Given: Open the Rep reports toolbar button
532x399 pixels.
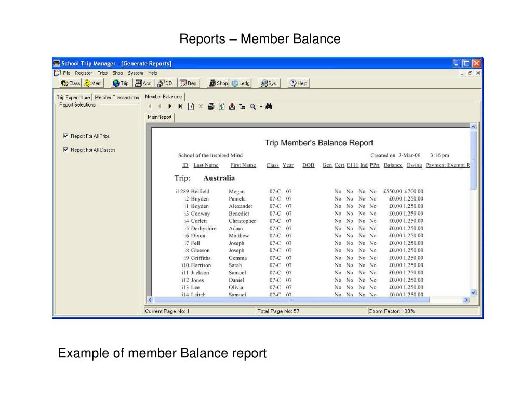Looking at the screenshot, I should click(188, 83).
